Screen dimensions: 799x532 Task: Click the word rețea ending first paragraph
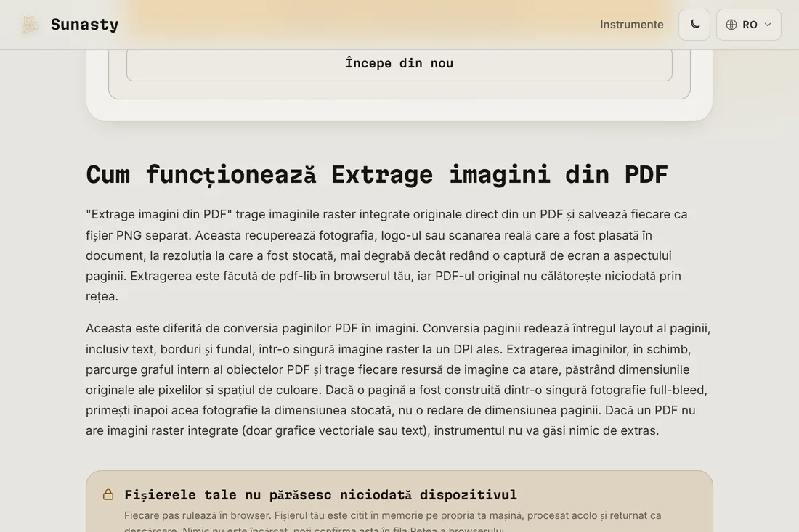point(100,296)
